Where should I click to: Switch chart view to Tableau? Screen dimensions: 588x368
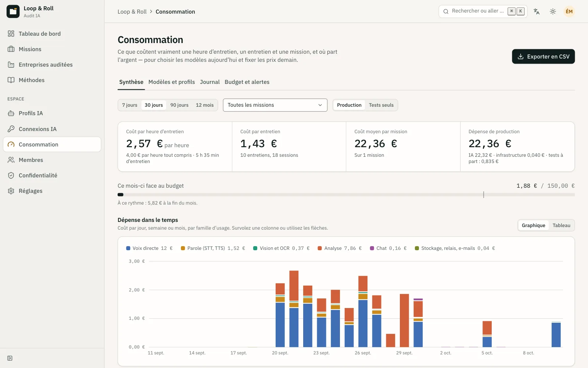(x=562, y=226)
